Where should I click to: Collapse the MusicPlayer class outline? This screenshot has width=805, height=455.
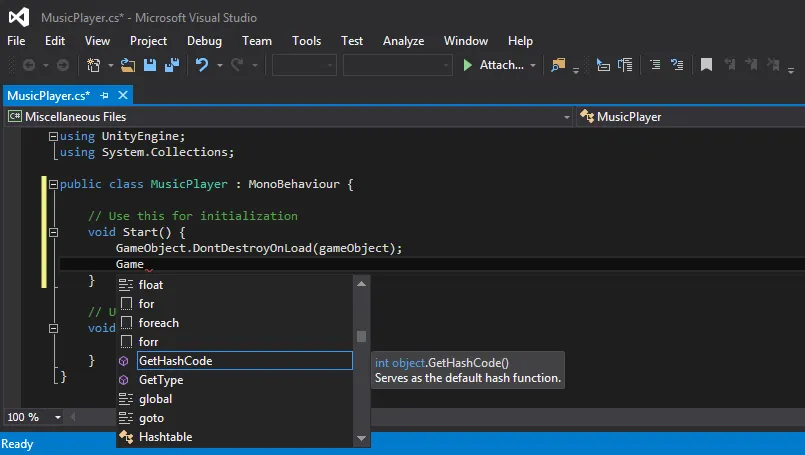click(x=53, y=184)
